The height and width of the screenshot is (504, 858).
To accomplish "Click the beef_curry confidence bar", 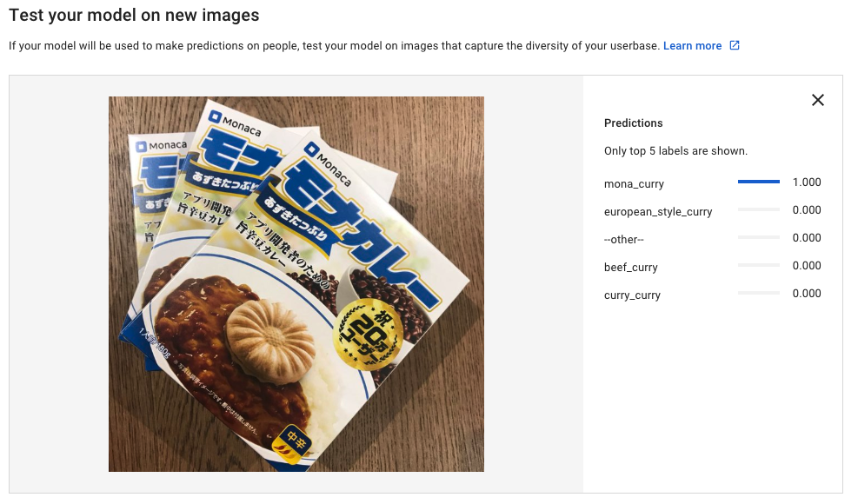I will (x=758, y=265).
